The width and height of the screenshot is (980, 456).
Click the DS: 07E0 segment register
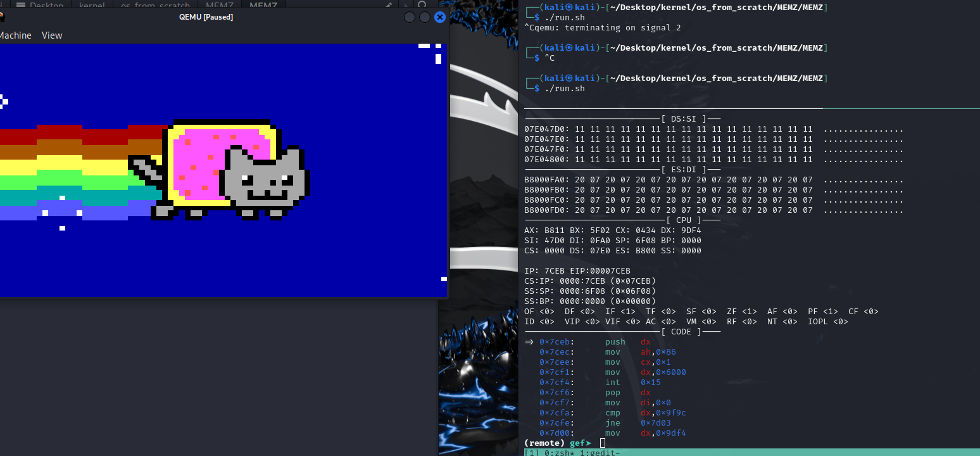[x=590, y=251]
